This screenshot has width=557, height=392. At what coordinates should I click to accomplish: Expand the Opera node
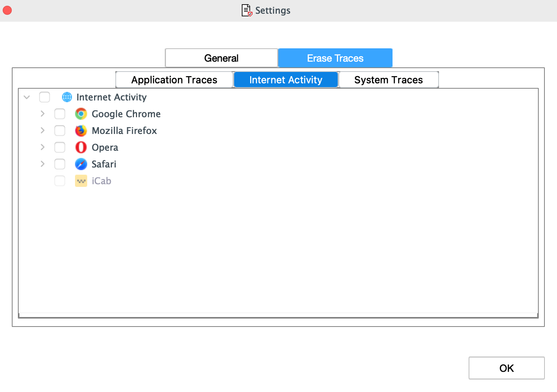(42, 147)
